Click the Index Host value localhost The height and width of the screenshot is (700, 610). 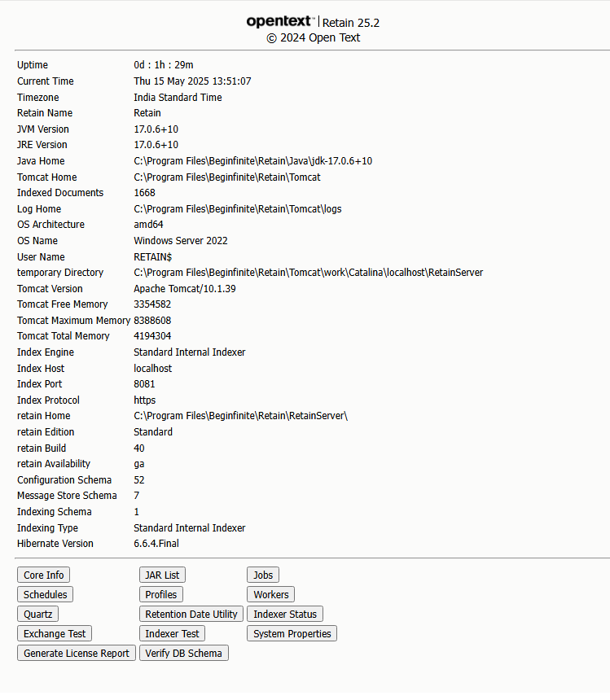pyautogui.click(x=153, y=369)
